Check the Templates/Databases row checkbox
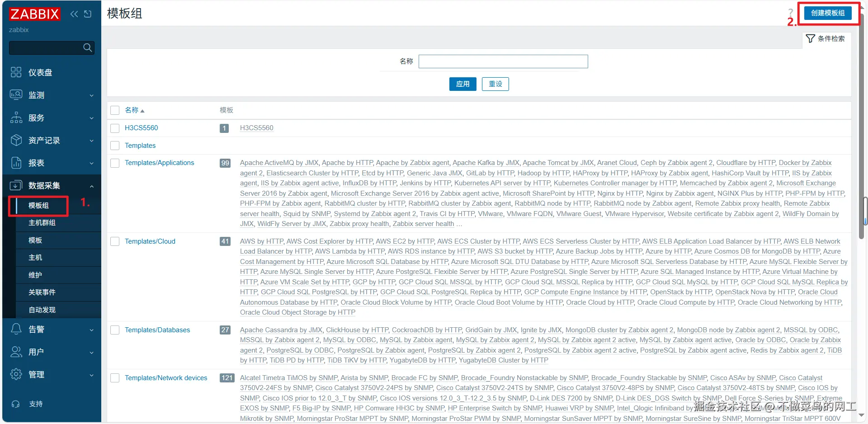This screenshot has height=424, width=868. (115, 330)
